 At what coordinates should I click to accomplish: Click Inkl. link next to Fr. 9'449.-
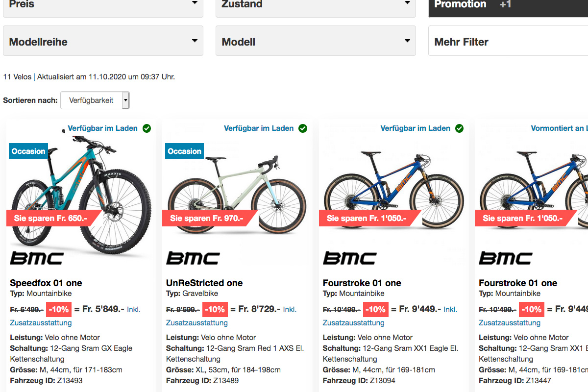[x=450, y=310]
